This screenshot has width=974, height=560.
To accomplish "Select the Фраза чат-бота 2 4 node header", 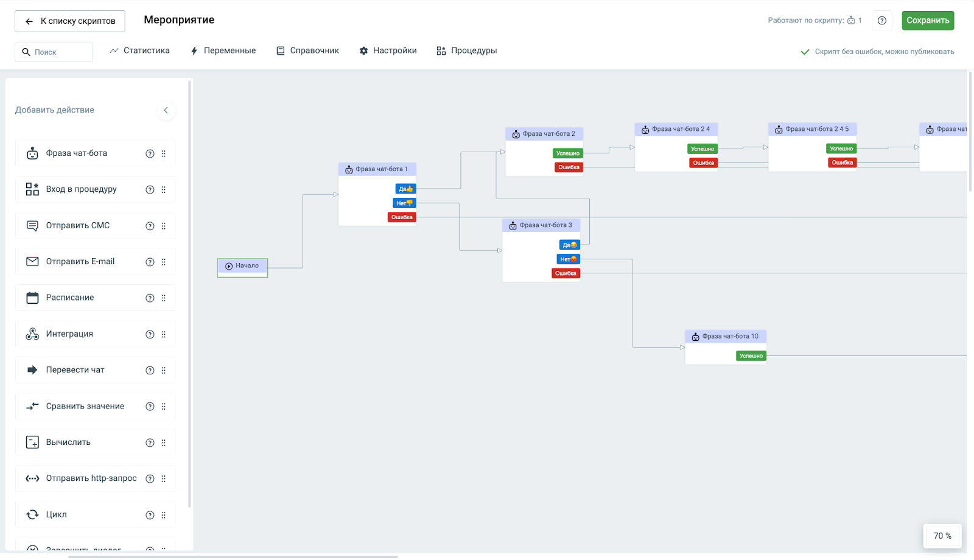I will pyautogui.click(x=676, y=129).
